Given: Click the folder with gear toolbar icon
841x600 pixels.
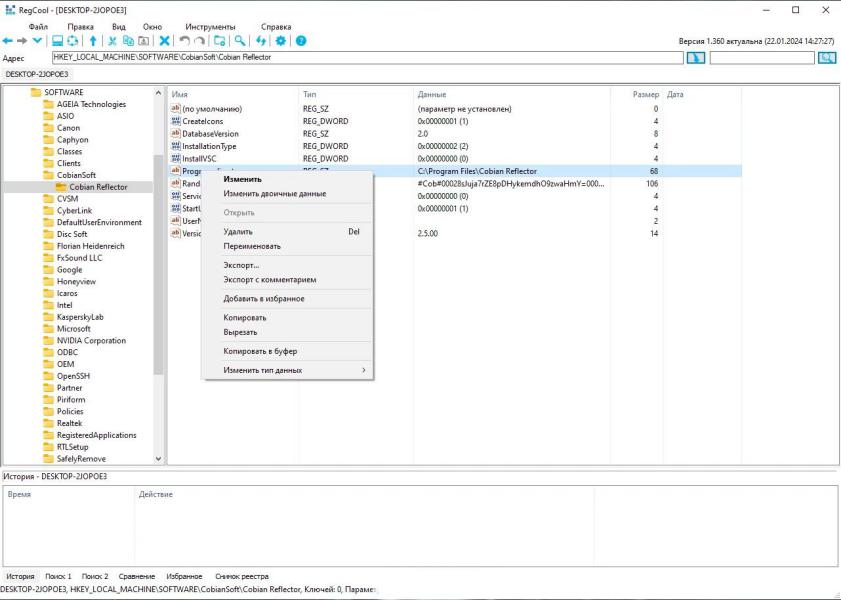Looking at the screenshot, I should coord(219,41).
